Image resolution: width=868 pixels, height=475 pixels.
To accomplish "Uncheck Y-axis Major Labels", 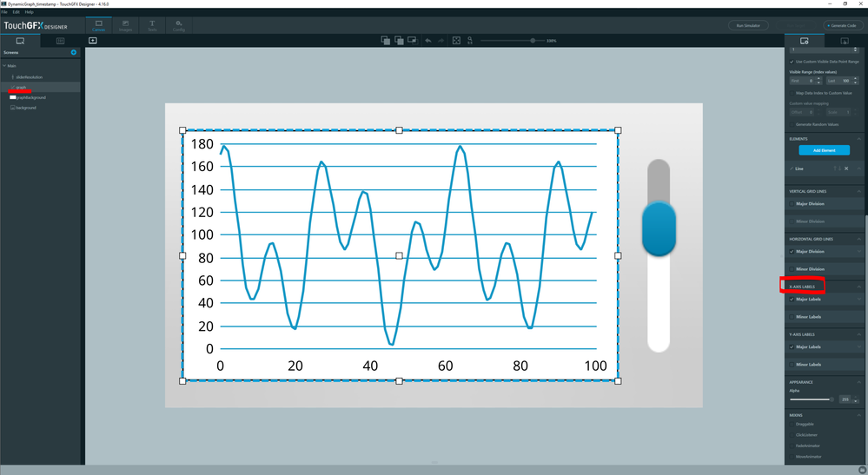I will point(792,346).
